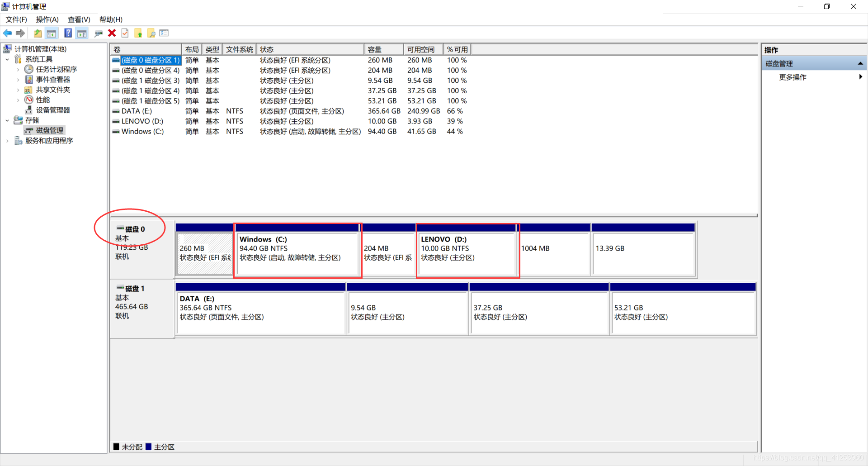Toggle the console tree show/hide icon
This screenshot has height=466, width=868.
click(x=52, y=33)
